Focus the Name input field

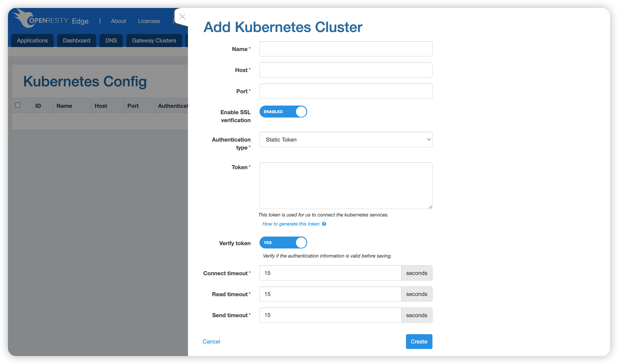(345, 49)
